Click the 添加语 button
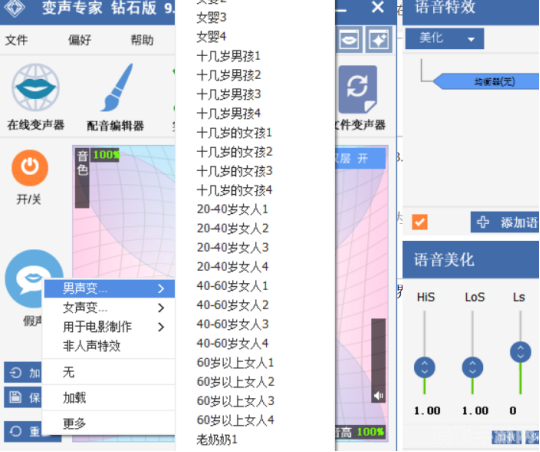The height and width of the screenshot is (452, 540). point(505,222)
